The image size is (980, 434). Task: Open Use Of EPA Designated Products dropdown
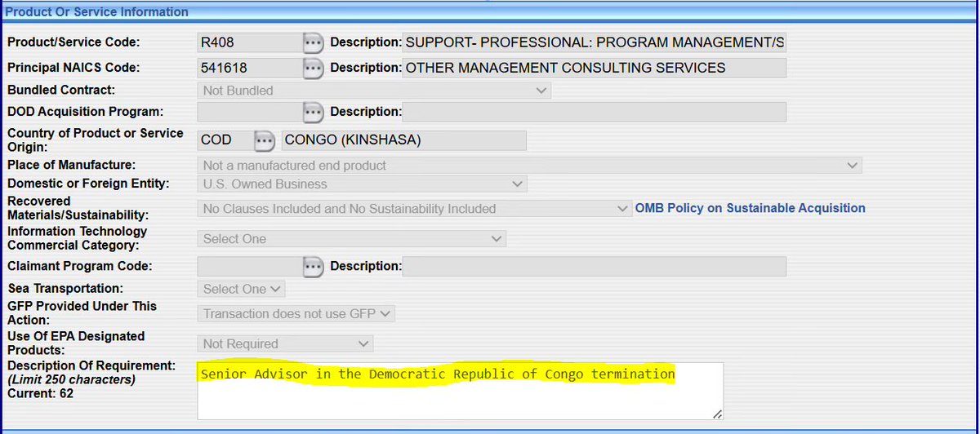285,344
